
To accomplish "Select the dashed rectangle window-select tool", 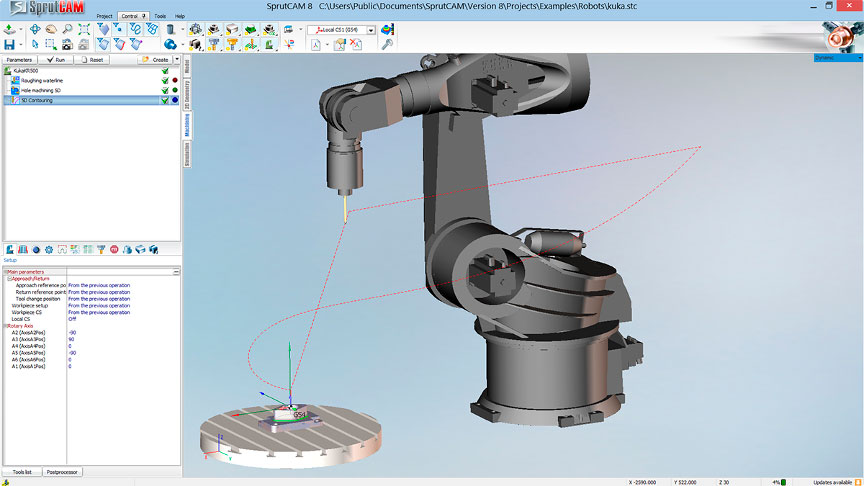I will 51,45.
